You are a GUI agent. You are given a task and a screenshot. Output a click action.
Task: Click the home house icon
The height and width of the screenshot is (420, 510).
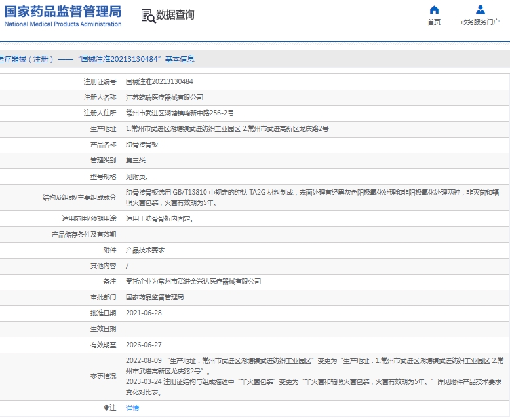pos(434,10)
